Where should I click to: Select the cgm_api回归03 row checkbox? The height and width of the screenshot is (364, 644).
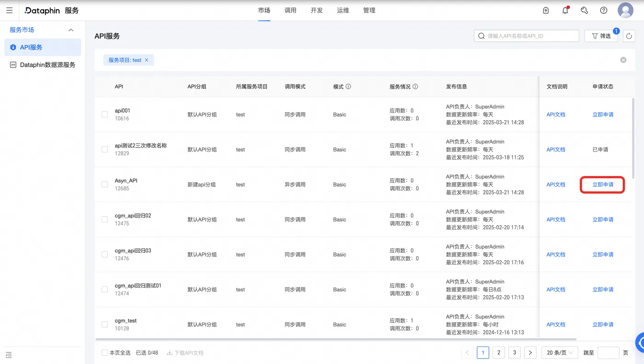(x=105, y=255)
